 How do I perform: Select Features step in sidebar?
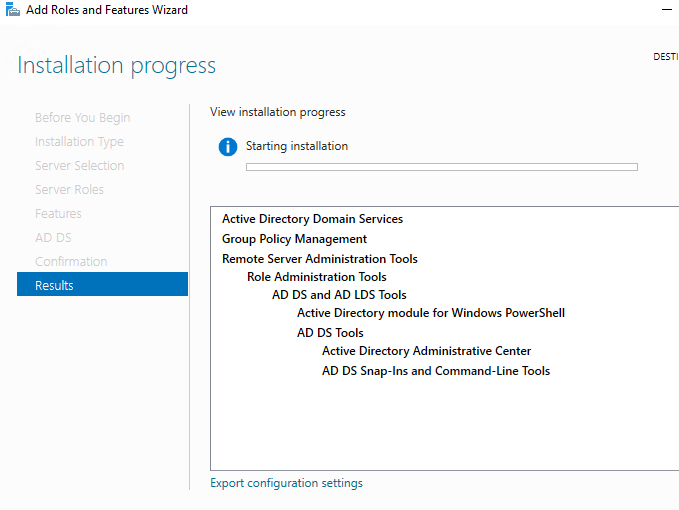coord(58,213)
